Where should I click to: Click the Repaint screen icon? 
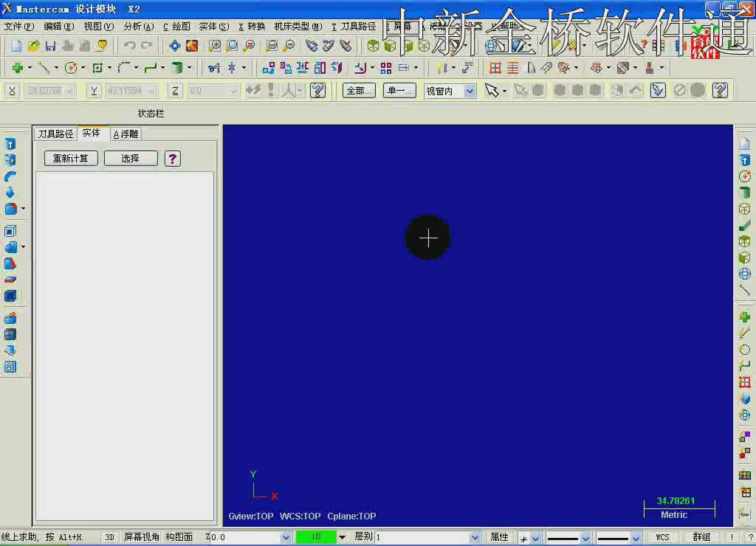coord(192,46)
